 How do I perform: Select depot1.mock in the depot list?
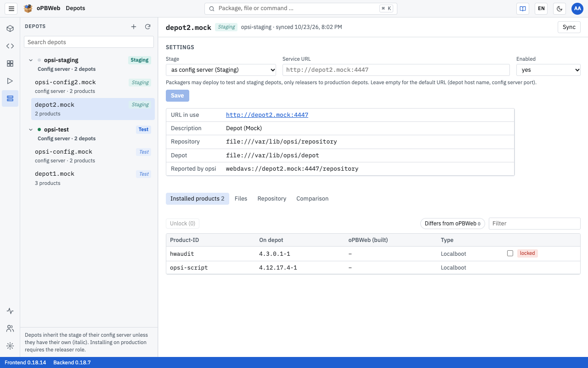[93, 178]
